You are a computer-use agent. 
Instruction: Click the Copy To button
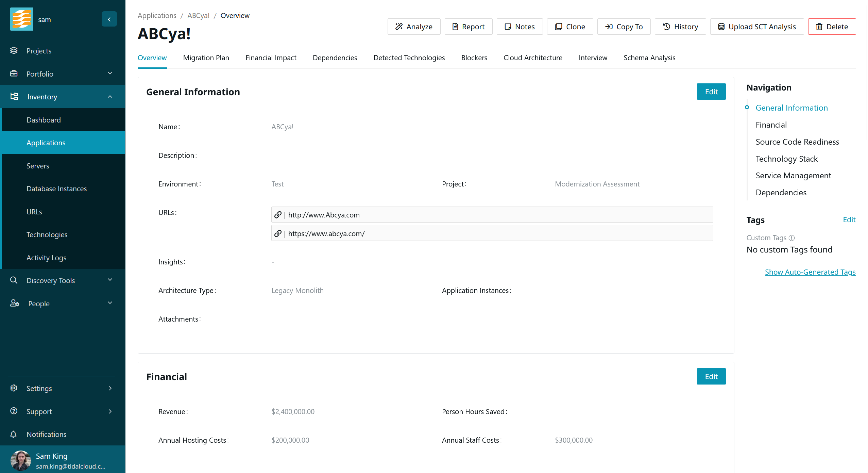point(624,27)
